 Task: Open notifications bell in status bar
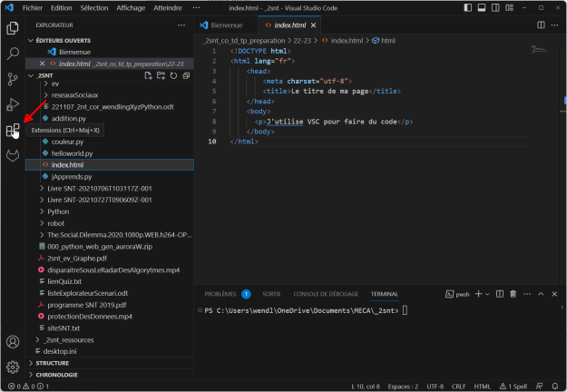pos(555,387)
